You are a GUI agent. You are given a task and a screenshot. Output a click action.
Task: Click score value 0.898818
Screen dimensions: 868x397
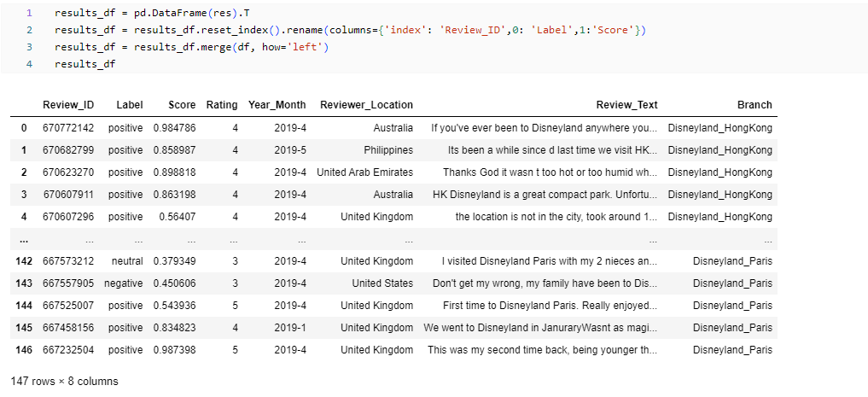point(174,172)
